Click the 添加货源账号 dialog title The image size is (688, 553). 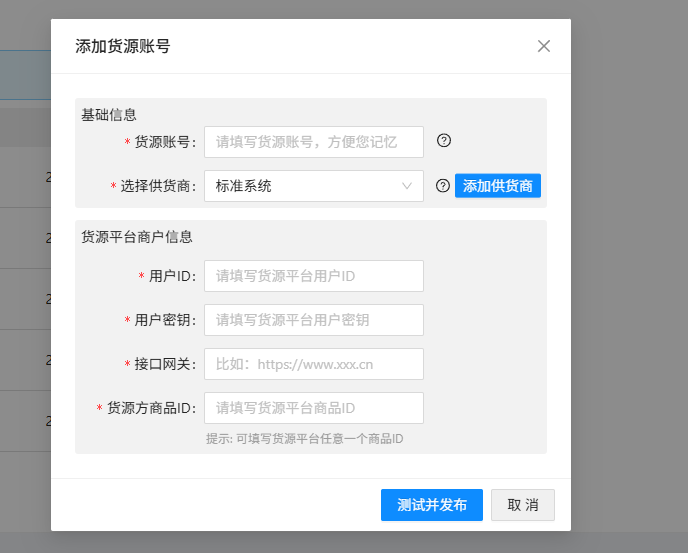tap(123, 46)
